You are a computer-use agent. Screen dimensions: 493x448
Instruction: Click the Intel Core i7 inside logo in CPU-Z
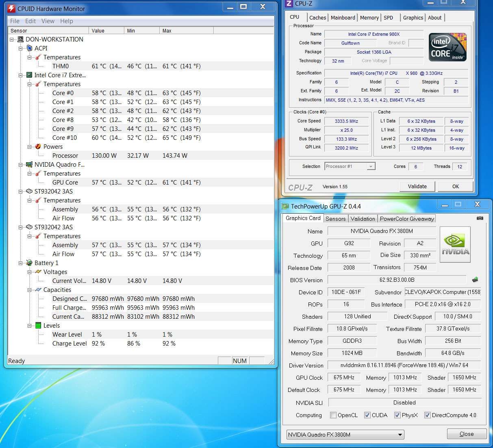coord(447,47)
